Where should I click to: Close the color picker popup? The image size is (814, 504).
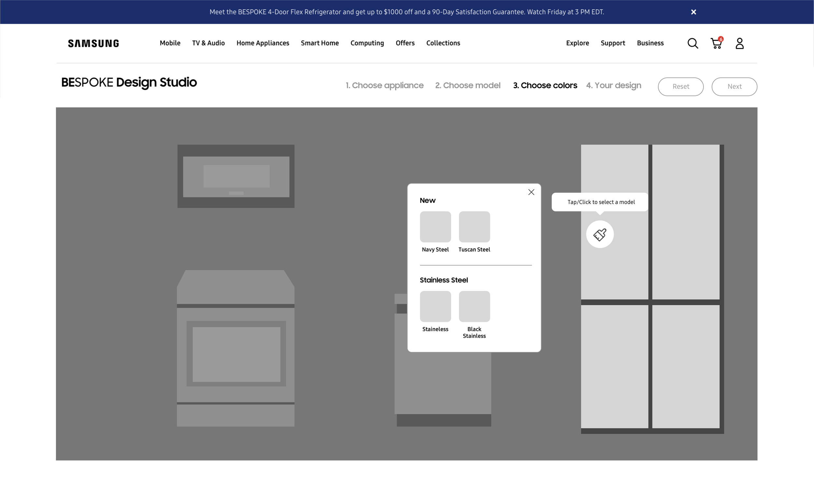click(x=531, y=192)
